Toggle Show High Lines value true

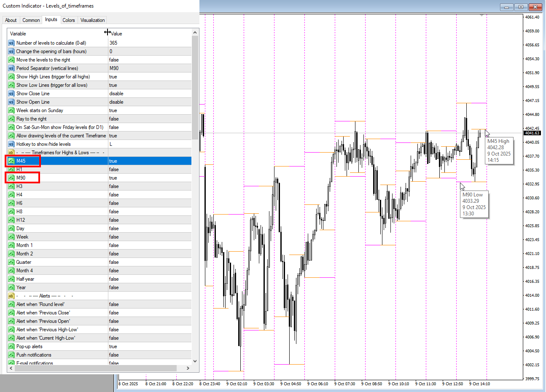point(150,77)
